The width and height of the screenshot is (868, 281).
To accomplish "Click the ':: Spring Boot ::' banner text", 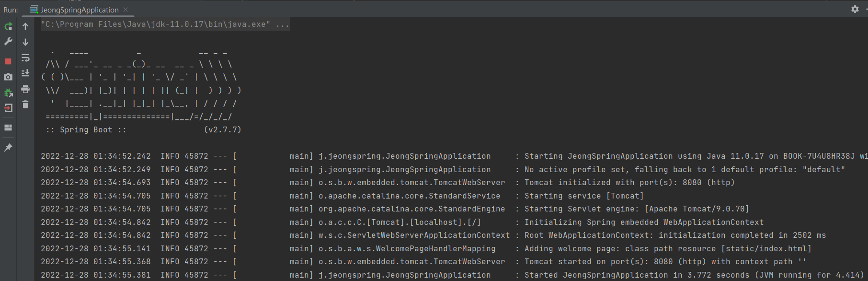I will tap(86, 130).
